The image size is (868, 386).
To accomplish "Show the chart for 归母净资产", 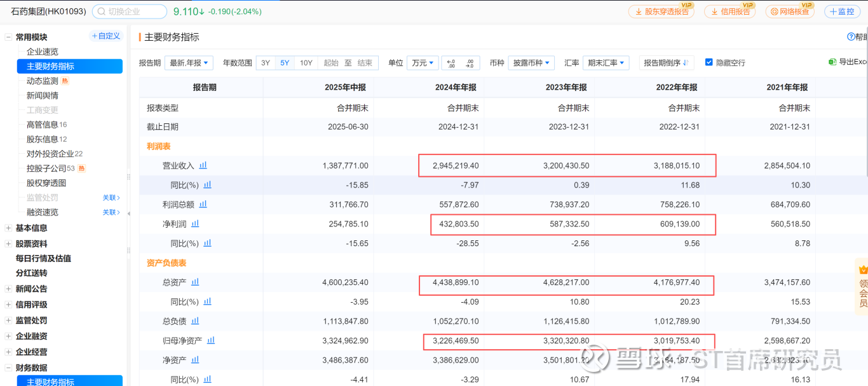I will pyautogui.click(x=211, y=341).
